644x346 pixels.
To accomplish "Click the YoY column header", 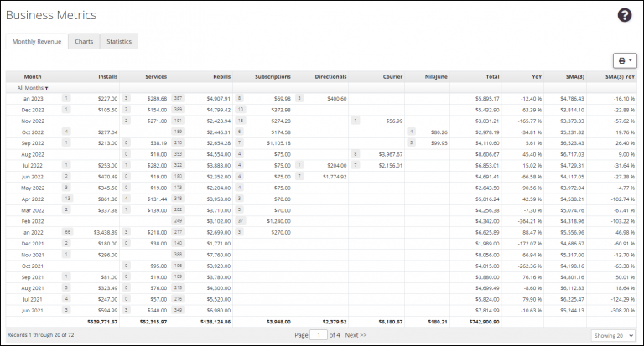I will click(x=536, y=76).
